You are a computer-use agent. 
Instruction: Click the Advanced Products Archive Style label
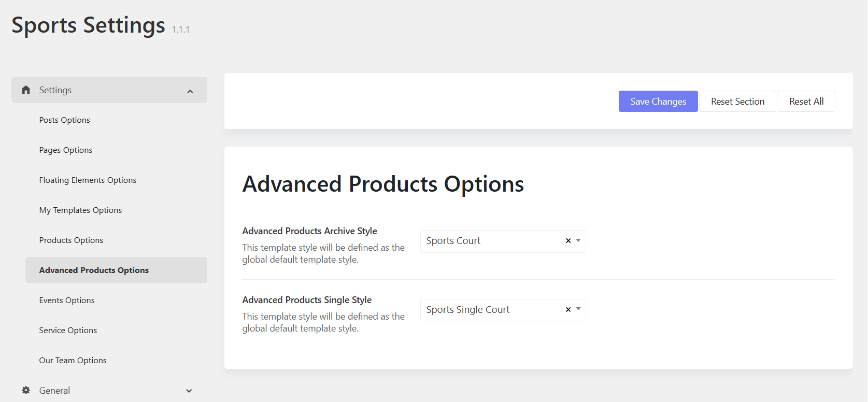309,231
